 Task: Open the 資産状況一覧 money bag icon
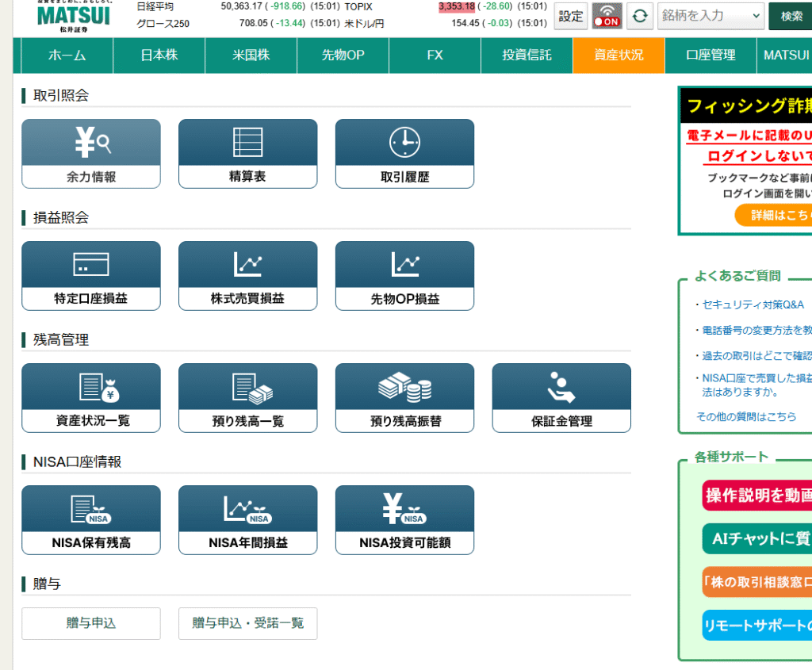[x=91, y=387]
